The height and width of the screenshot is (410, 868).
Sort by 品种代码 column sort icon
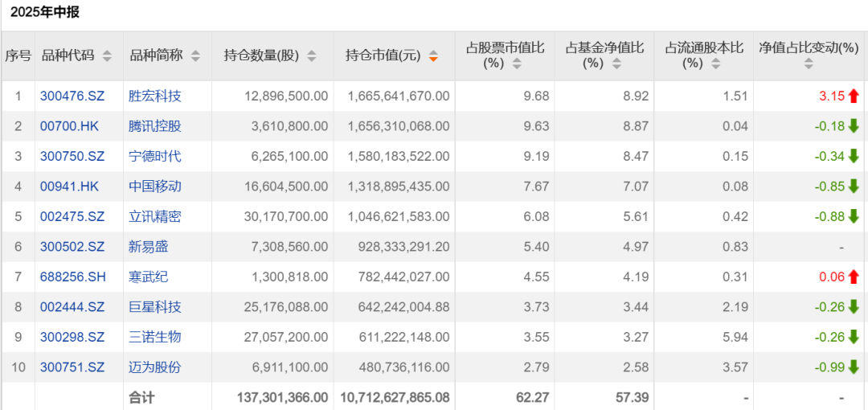pos(107,56)
